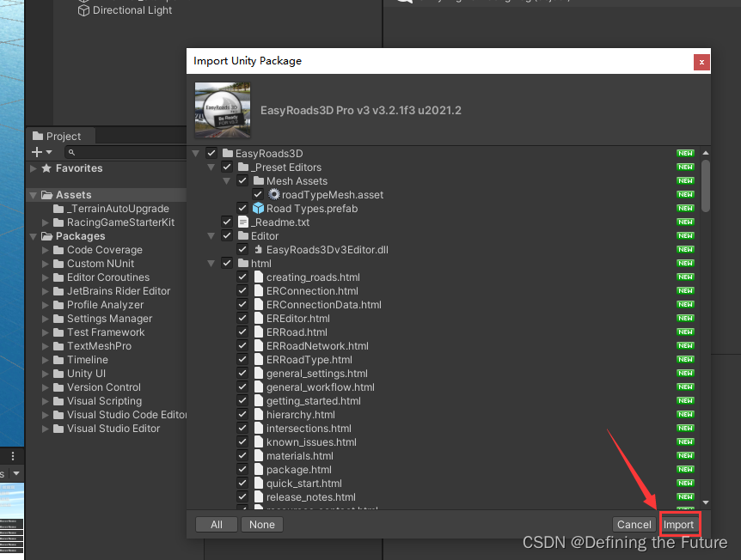Select the Project tab

click(x=61, y=136)
